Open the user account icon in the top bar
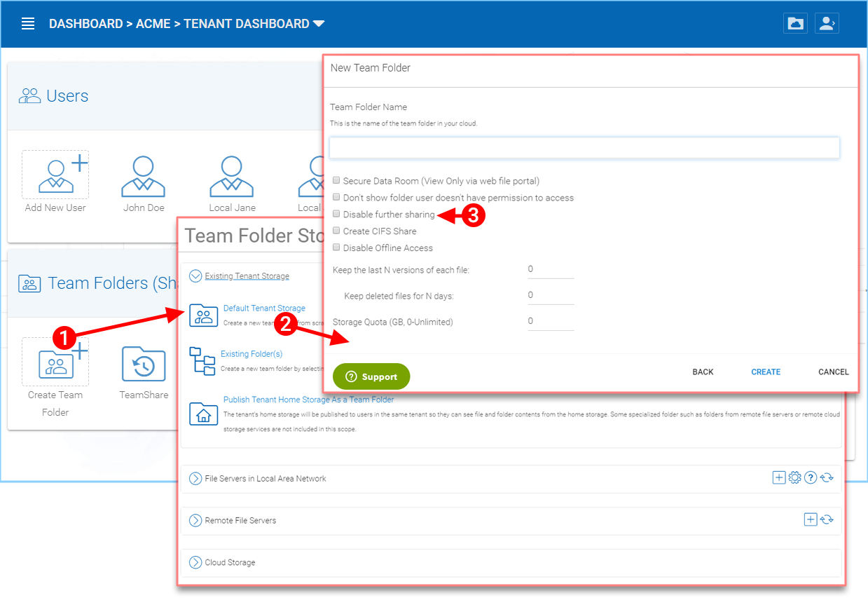The height and width of the screenshot is (598, 868). coord(827,23)
